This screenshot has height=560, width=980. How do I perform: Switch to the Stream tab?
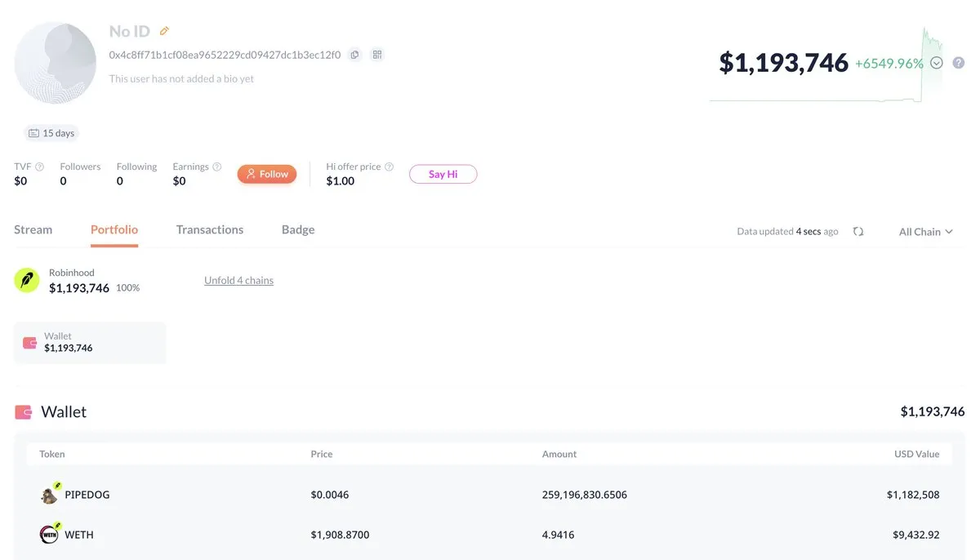coord(33,229)
